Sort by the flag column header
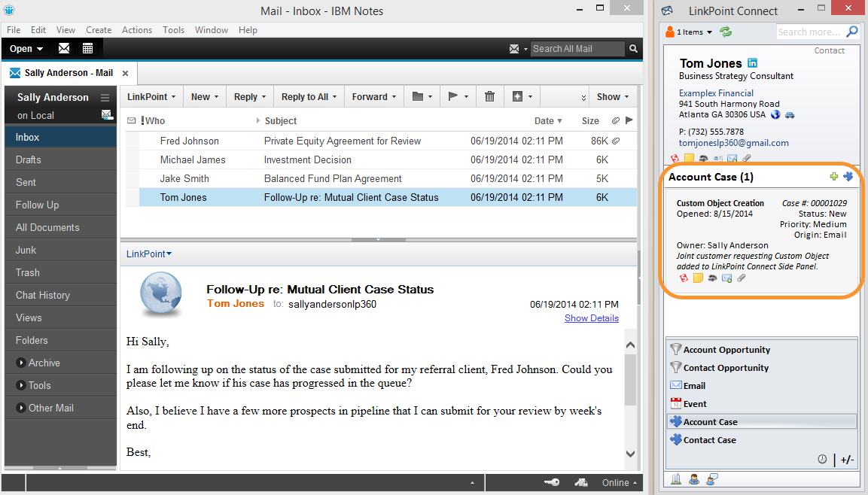The image size is (868, 495). pos(629,120)
